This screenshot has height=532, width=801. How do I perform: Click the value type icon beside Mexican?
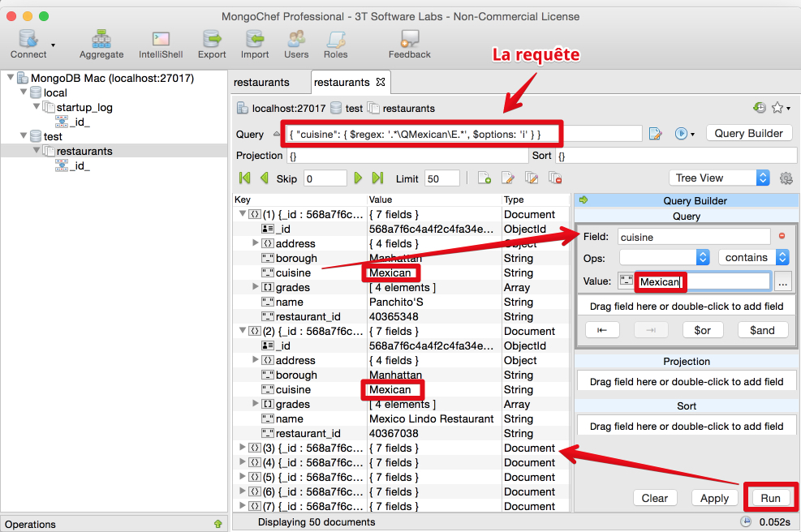point(626,280)
